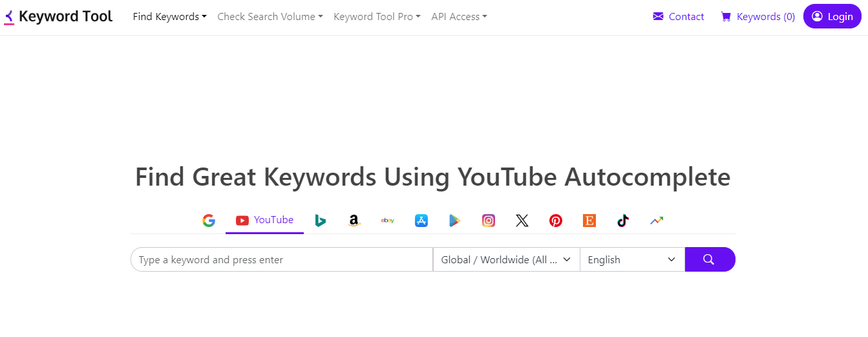The image size is (868, 337).
Task: Open the Check Search Volume menu
Action: pos(270,17)
